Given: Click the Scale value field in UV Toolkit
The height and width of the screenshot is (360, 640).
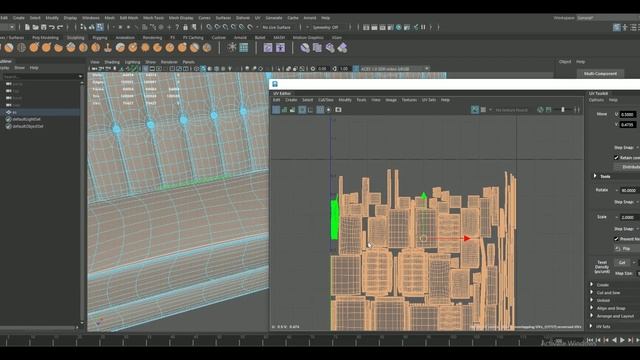Looking at the screenshot, I should (x=629, y=217).
